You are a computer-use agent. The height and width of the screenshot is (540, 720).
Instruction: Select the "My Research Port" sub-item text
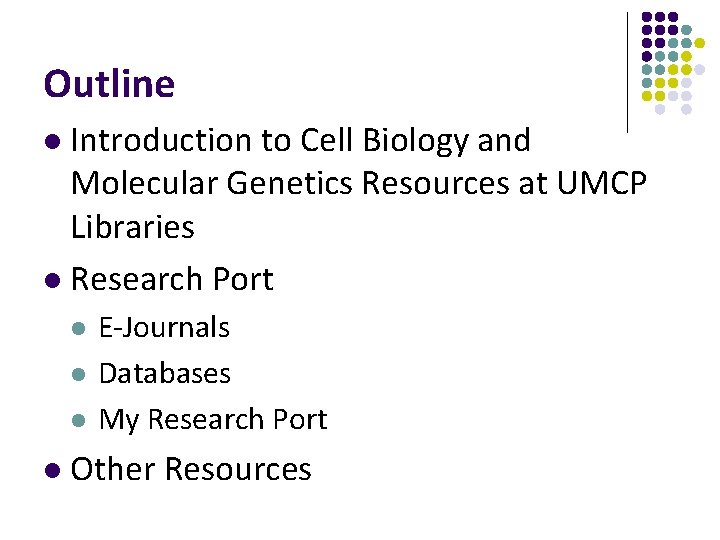tap(213, 420)
